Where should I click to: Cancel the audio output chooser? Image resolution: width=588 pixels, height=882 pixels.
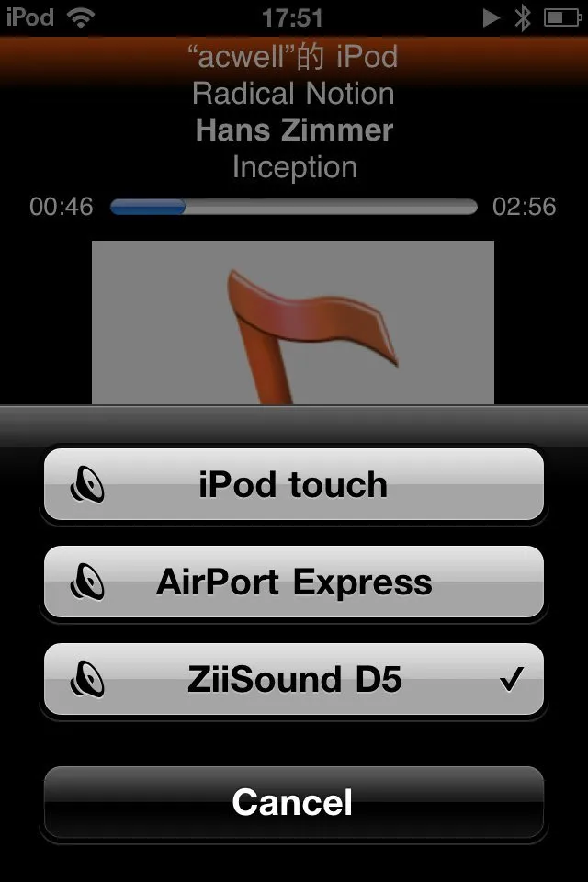[294, 802]
